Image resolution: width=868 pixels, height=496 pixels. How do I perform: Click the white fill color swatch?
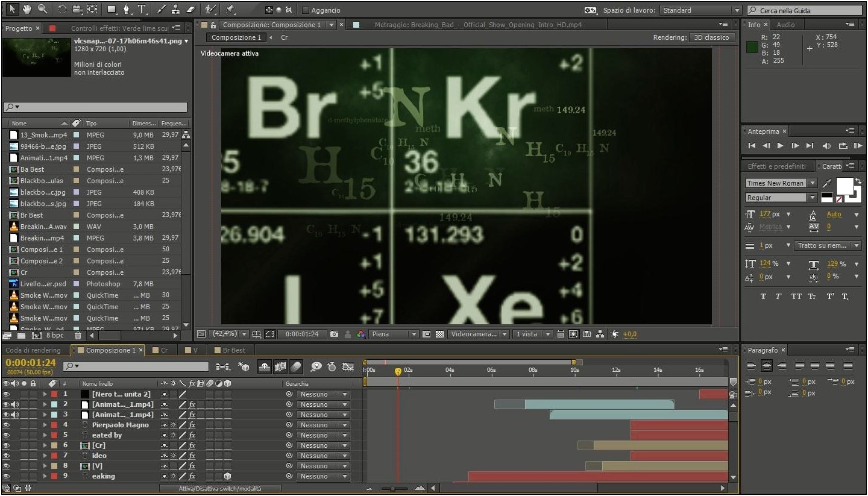[845, 186]
